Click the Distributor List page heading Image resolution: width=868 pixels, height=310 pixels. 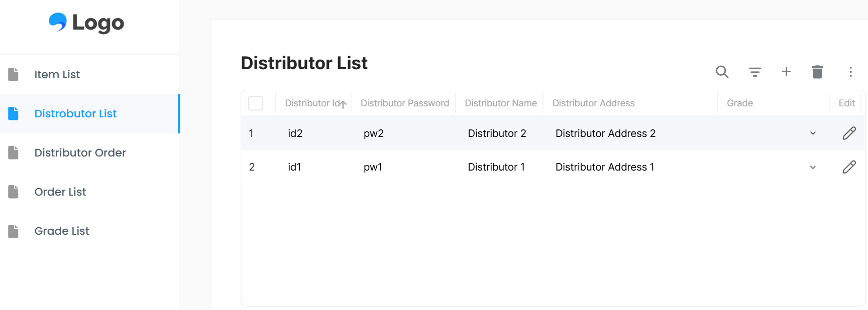[x=304, y=63]
